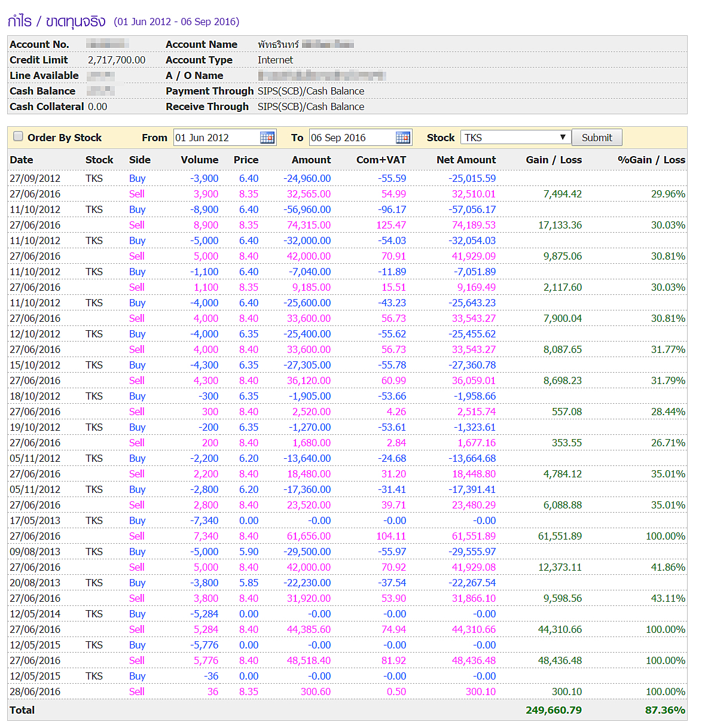Viewport: 702px width, 728px height.
Task: Select the %Gain / Loss column header
Action: click(x=651, y=160)
